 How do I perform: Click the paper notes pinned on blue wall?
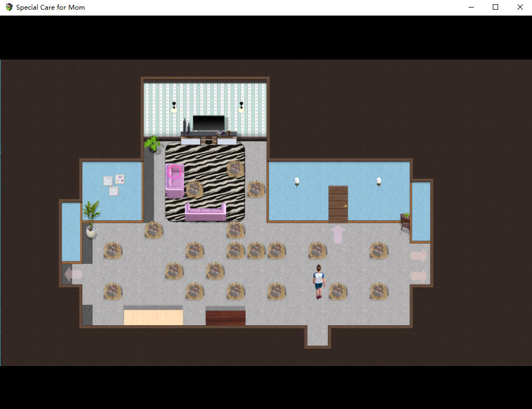click(113, 184)
